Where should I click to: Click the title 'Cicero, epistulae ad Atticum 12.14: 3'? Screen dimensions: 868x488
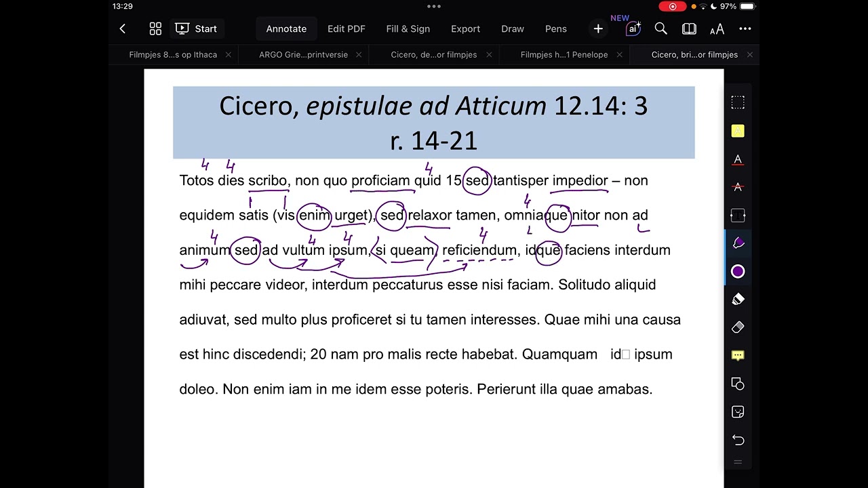[x=433, y=106]
